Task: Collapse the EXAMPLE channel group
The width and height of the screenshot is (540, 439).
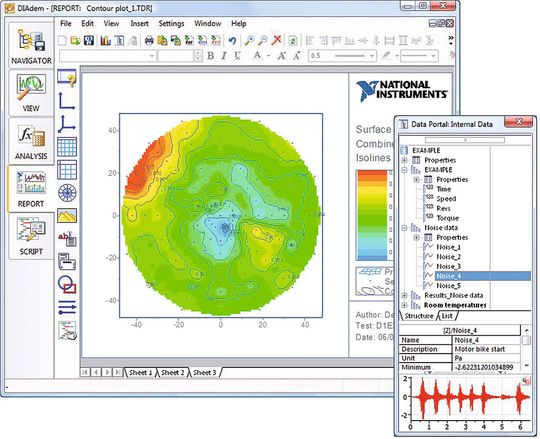Action: click(404, 170)
